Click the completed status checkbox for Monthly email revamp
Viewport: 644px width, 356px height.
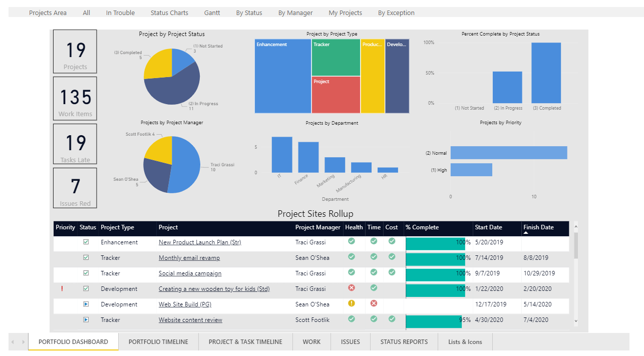pyautogui.click(x=86, y=257)
